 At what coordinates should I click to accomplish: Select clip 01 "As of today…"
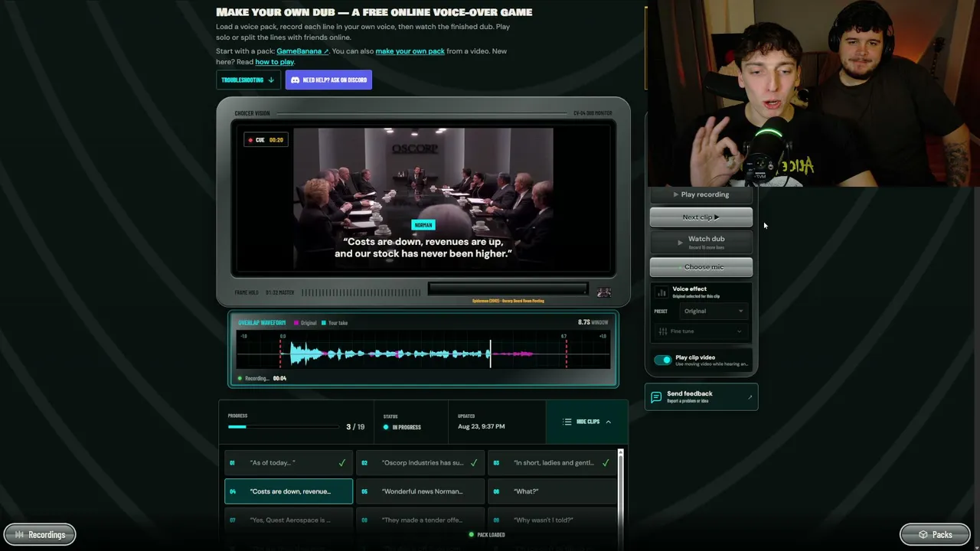pos(289,462)
